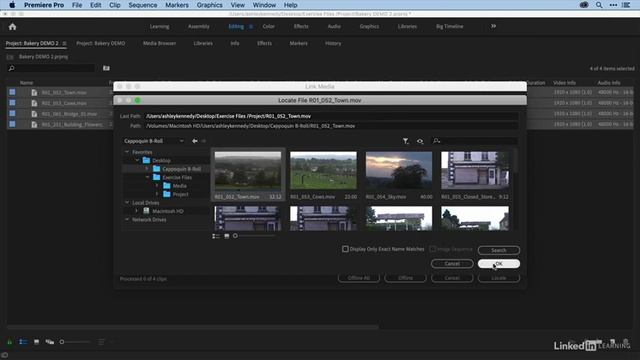Image resolution: width=640 pixels, height=360 pixels.
Task: Click the eye visibility icon in Locate File
Action: 420,141
